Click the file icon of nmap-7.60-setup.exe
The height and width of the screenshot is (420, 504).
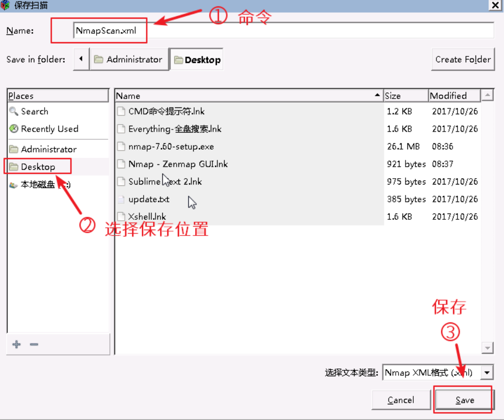point(121,147)
